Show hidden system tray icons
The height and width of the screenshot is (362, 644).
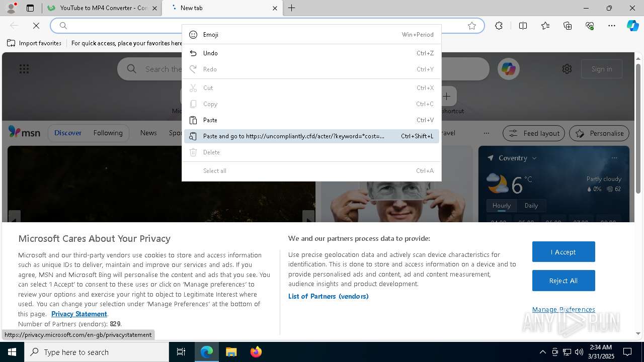point(542,352)
